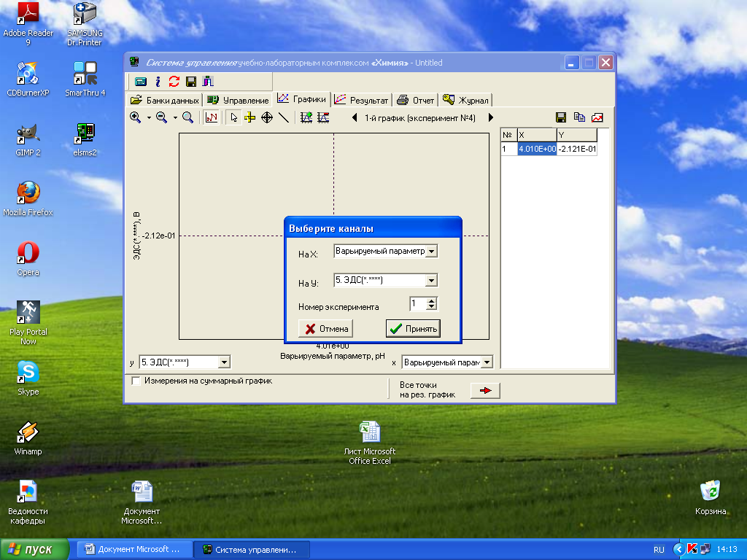Viewport: 747px width, 560px height.
Task: Switch to Банки данных tab
Action: click(x=165, y=100)
